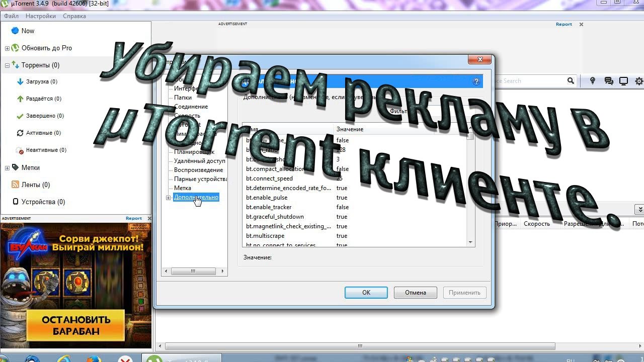Click Report link on the left ad
Screen dimensions: 644x362
[134, 218]
